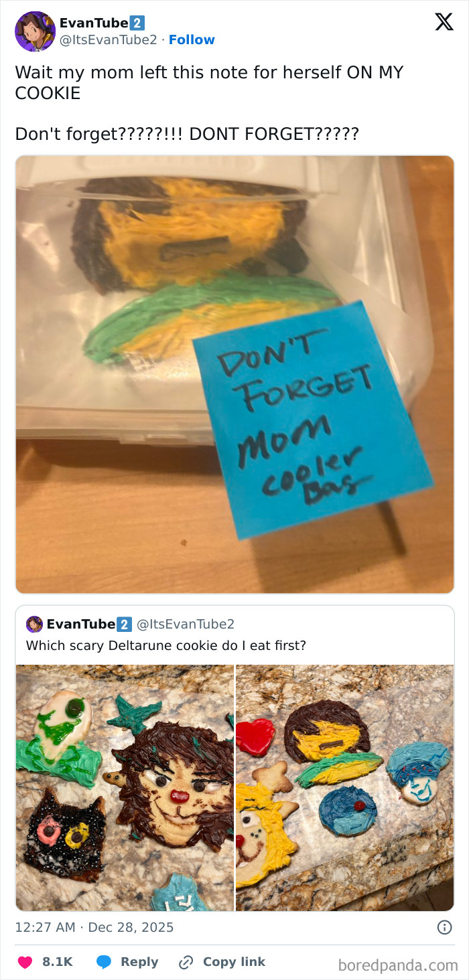Open the X logo at top right
The image size is (469, 980).
(442, 23)
